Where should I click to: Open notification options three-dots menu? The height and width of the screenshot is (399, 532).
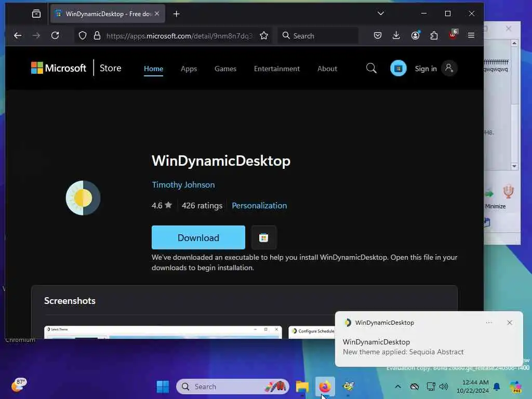(489, 322)
